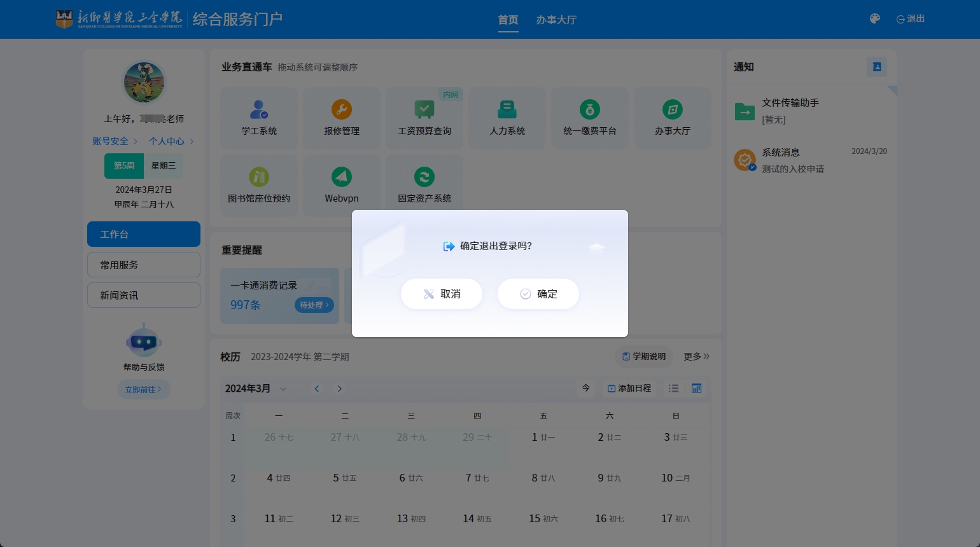Open the 报修管理 wrench icon
Screen dimensions: 980x547
(342, 110)
